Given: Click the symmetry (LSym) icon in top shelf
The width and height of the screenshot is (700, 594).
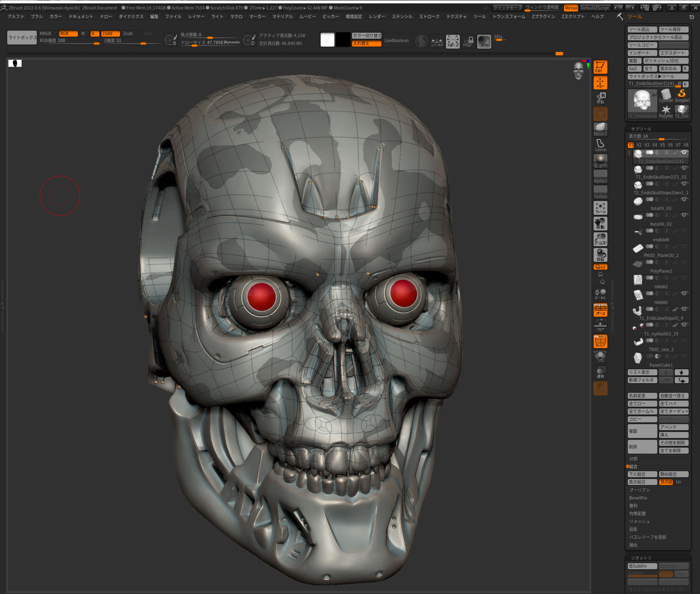Looking at the screenshot, I should coord(437,42).
